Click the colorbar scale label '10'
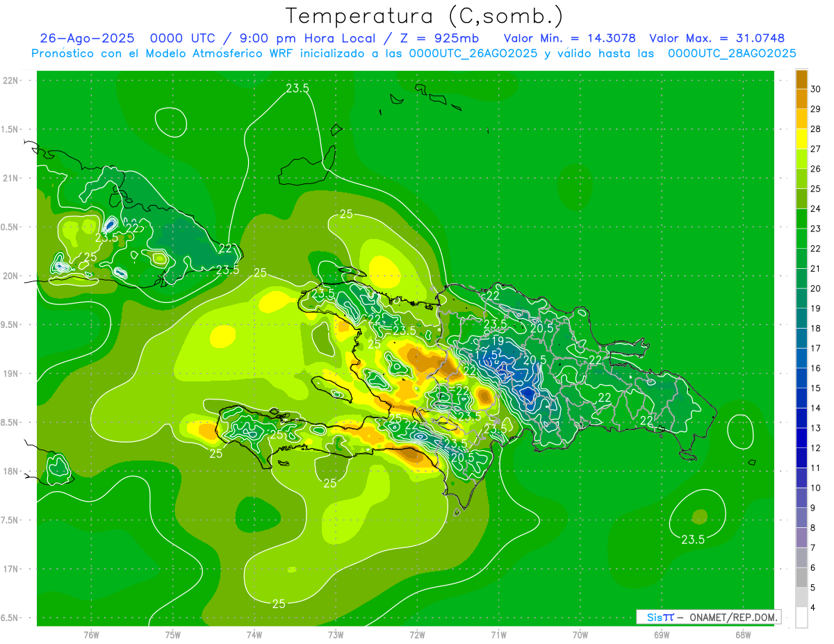The width and height of the screenshot is (834, 644). (816, 488)
